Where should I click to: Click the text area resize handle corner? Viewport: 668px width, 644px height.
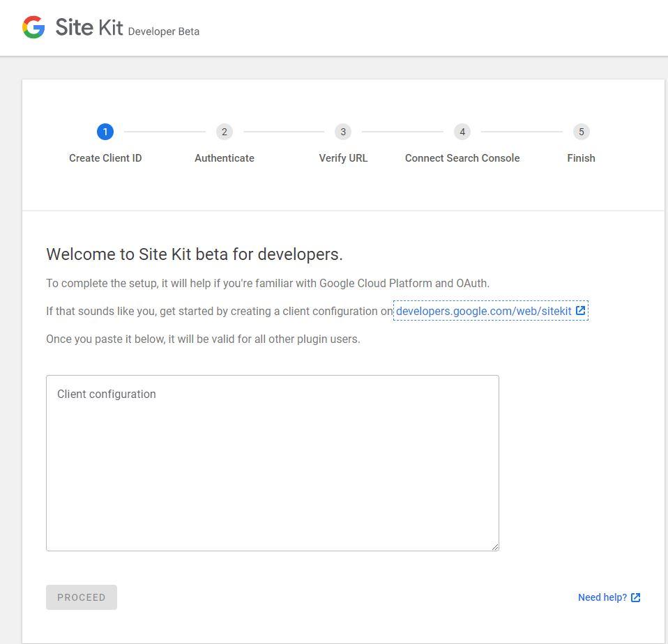coord(495,547)
